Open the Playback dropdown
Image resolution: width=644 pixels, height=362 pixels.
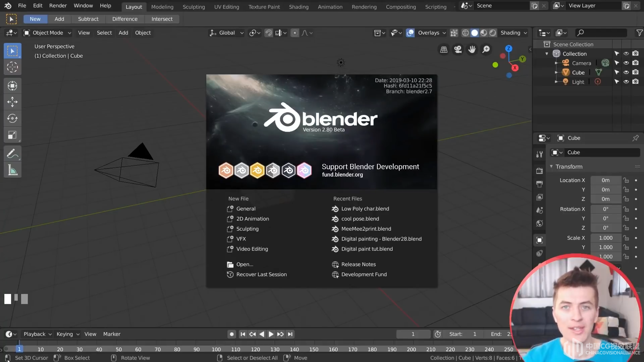coord(37,334)
